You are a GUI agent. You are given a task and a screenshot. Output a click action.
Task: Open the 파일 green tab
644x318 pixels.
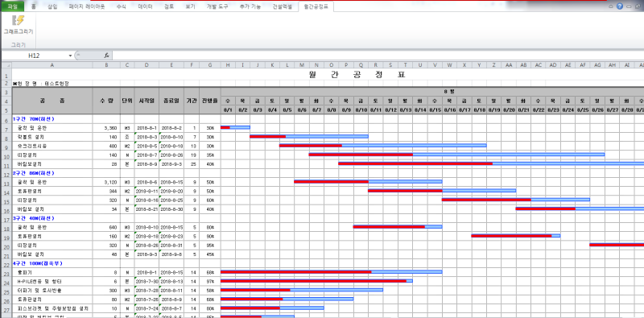pyautogui.click(x=12, y=6)
